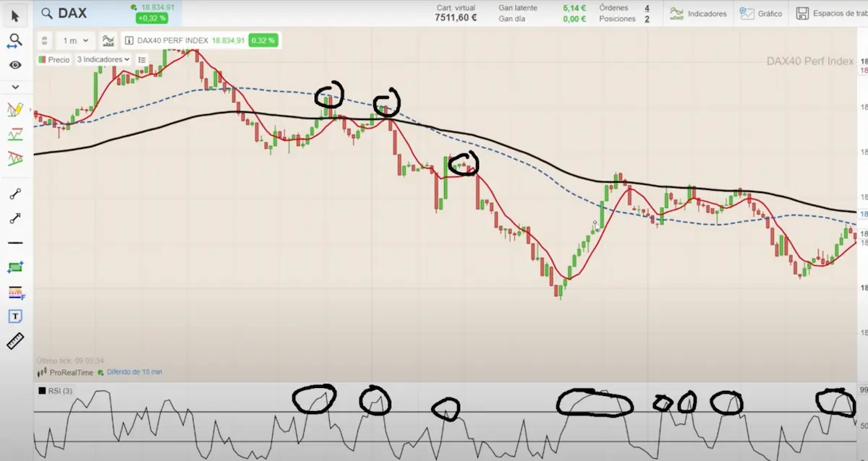This screenshot has height=461, width=868.
Task: Expand the chevron under the eye icon
Action: 15,87
